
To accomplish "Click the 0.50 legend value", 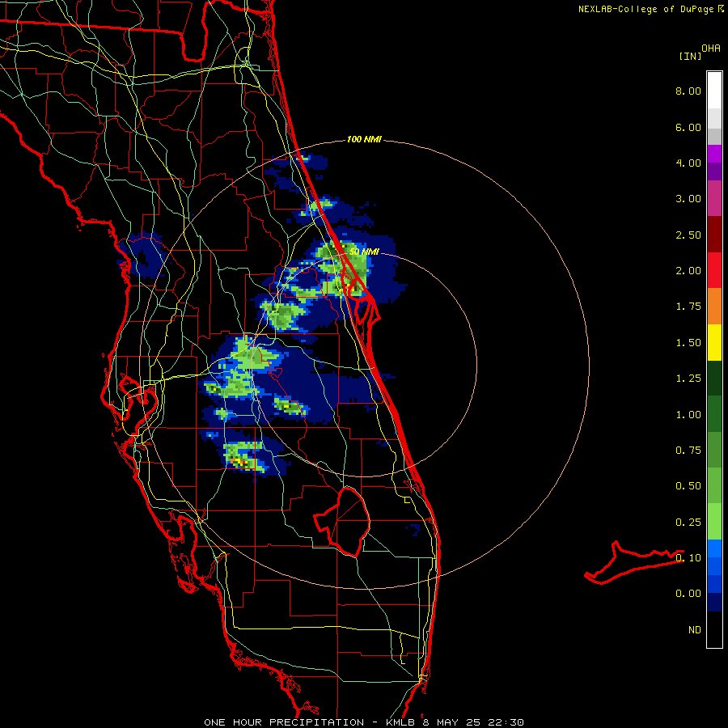I will pos(688,486).
